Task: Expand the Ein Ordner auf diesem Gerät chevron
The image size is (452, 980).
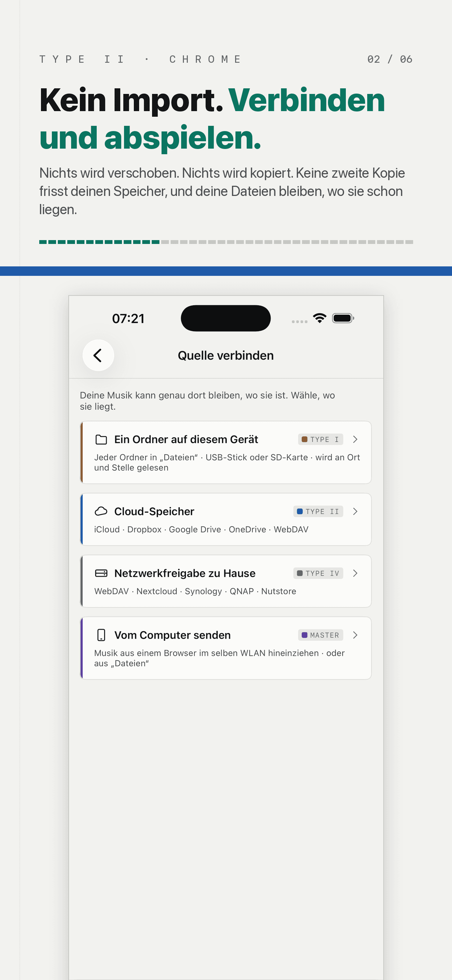Action: tap(355, 440)
